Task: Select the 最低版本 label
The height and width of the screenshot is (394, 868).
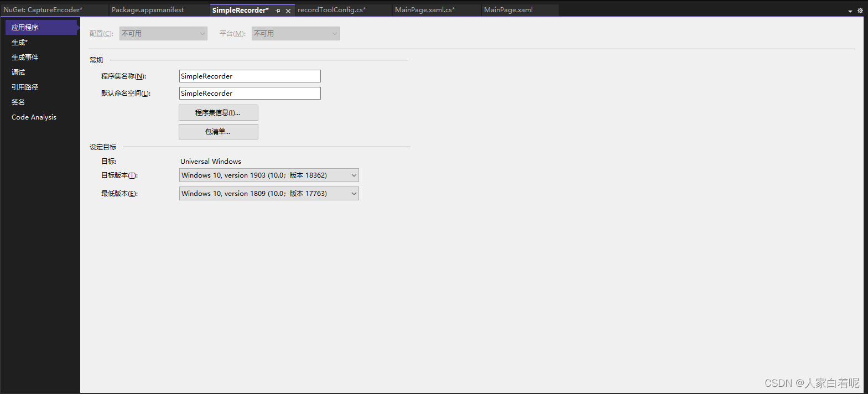Action: coord(119,194)
